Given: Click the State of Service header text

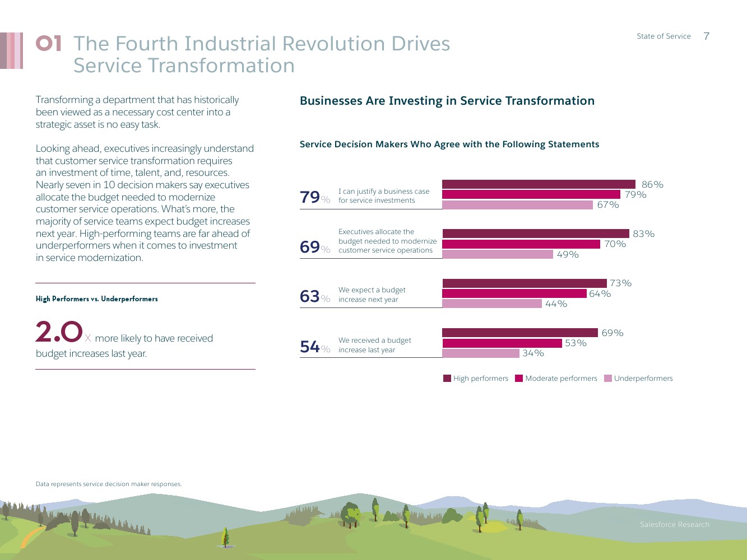Looking at the screenshot, I should tap(664, 36).
